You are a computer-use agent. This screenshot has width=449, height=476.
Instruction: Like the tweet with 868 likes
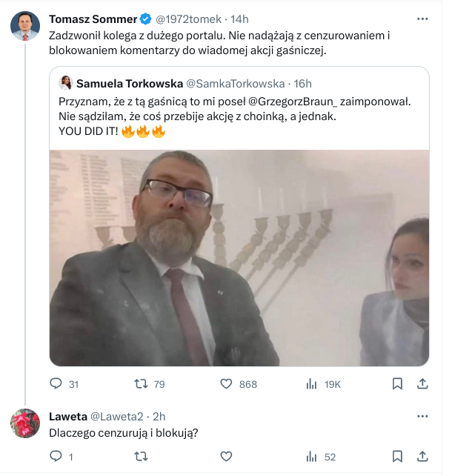227,384
